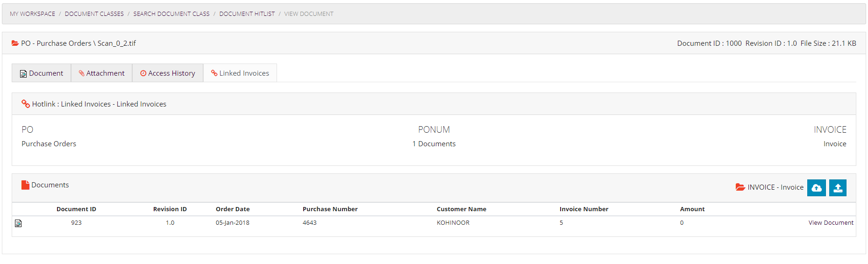Click Revision ID column header
The width and height of the screenshot is (868, 264).
(170, 209)
